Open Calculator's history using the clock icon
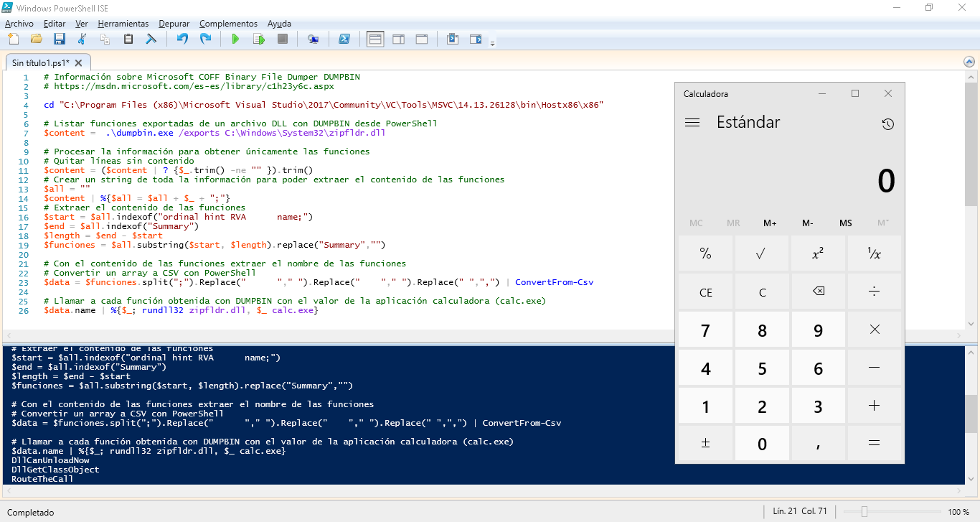 887,123
